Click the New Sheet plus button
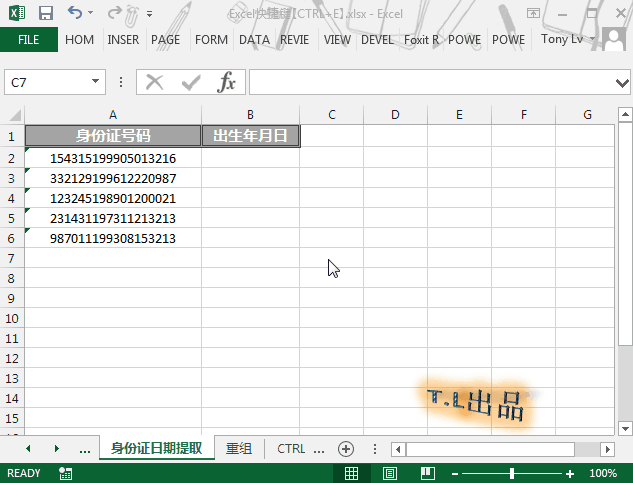 [346, 449]
